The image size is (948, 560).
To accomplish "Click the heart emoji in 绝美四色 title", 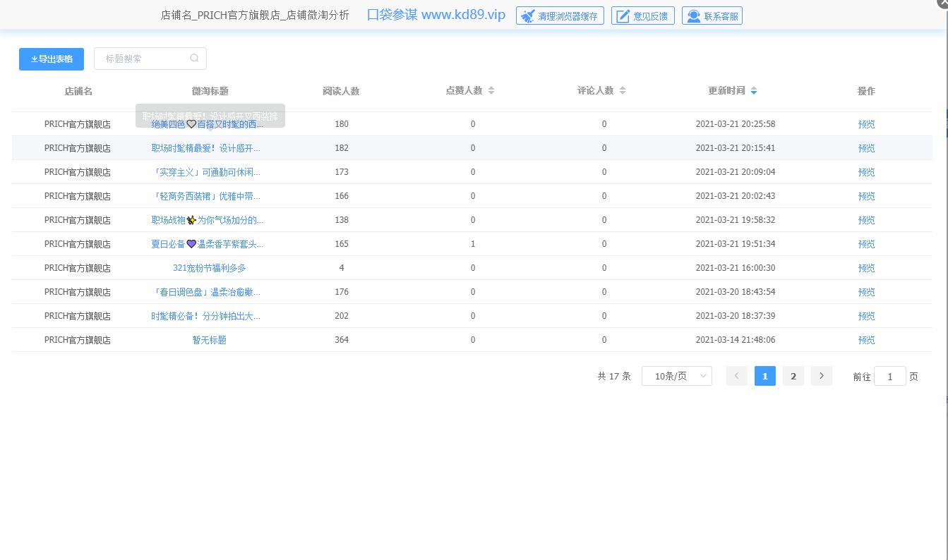I will coord(191,124).
